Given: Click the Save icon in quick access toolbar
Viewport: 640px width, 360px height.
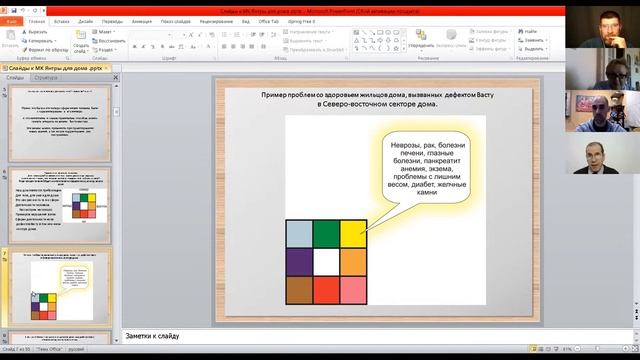Looking at the screenshot, I should tap(14, 11).
